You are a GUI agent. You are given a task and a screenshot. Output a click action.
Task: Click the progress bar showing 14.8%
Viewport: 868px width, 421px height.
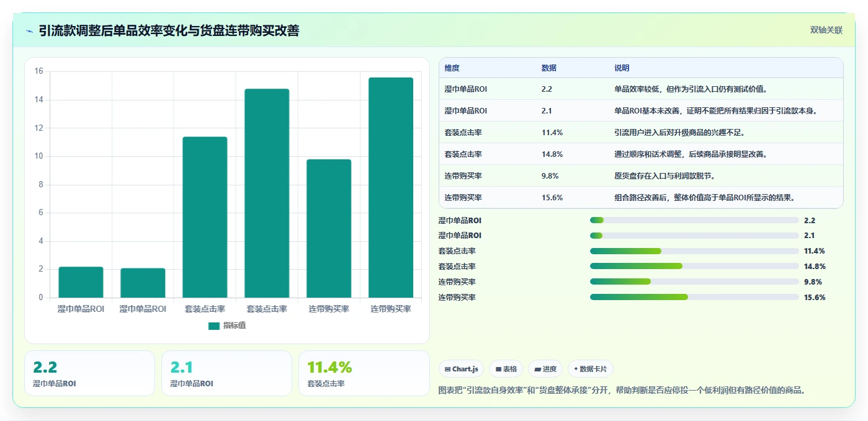click(x=694, y=267)
